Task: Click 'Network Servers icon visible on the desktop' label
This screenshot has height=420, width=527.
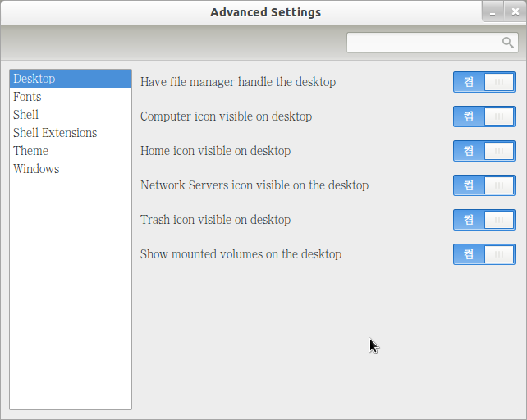Action: coord(254,185)
